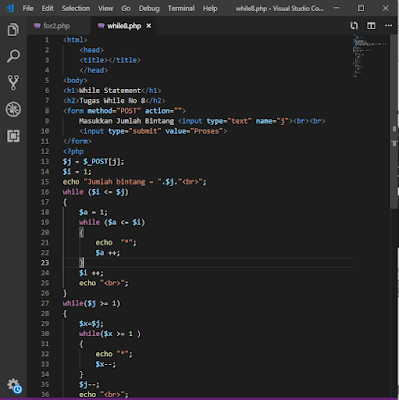
Task: Click the vertical editor scrollbar
Action: coord(394,122)
